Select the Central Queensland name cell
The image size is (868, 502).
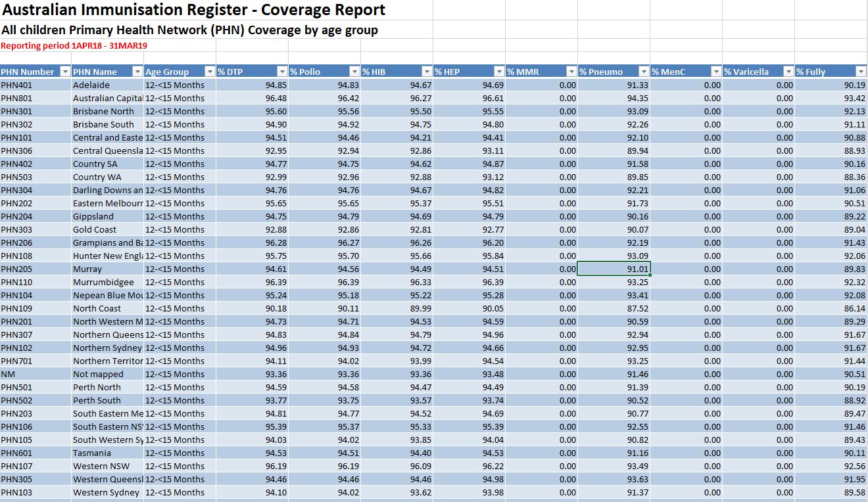pos(107,150)
